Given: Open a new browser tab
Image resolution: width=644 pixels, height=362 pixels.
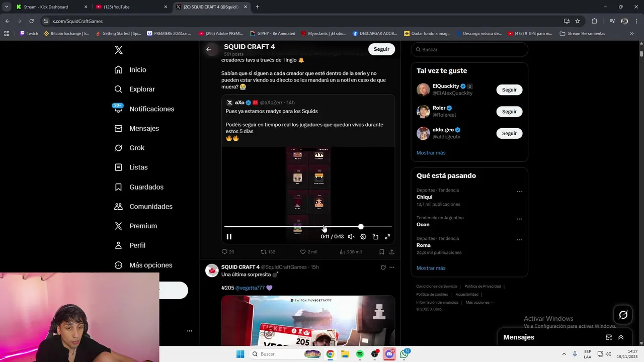Looking at the screenshot, I should point(258,7).
